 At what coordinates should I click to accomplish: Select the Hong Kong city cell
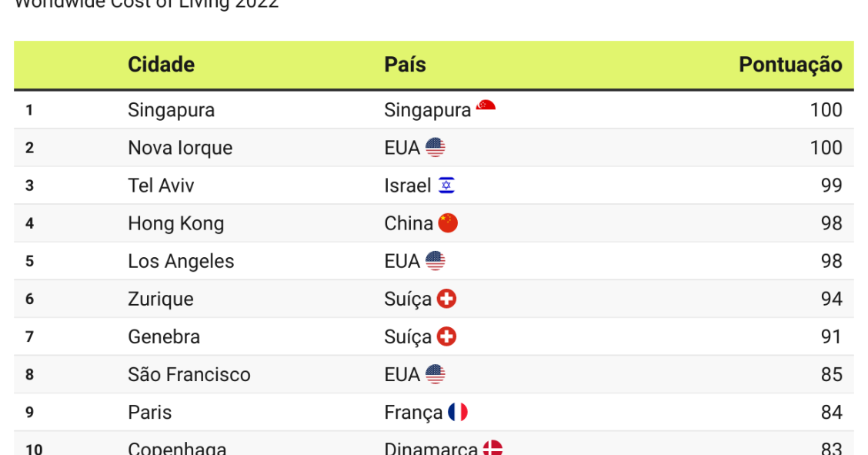pos(175,223)
